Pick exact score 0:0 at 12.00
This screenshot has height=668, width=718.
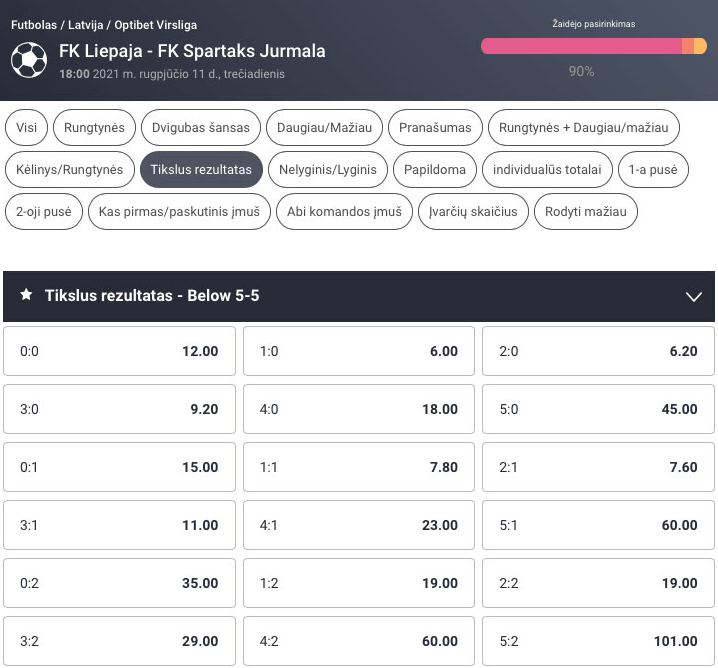(120, 351)
